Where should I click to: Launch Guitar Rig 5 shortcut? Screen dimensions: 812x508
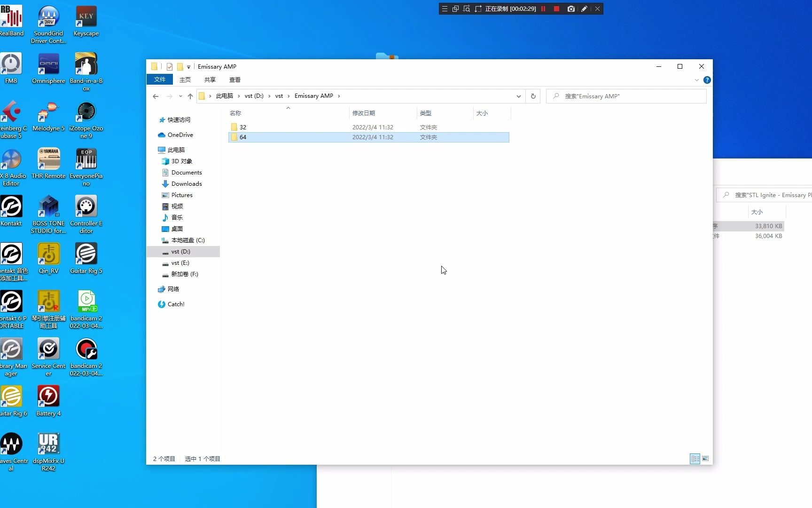tap(86, 258)
